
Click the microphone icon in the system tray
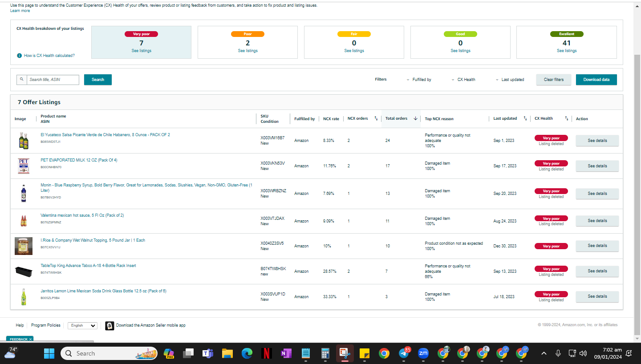click(558, 353)
